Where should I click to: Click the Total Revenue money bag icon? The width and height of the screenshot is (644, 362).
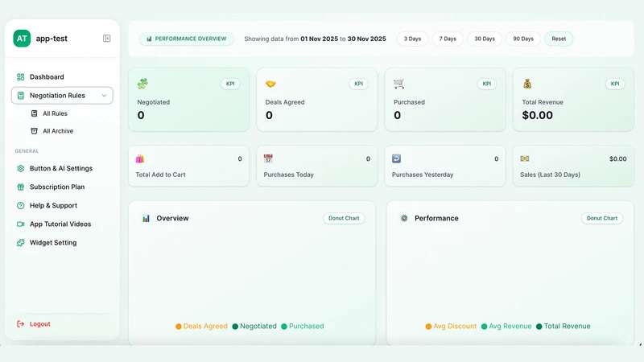[527, 84]
